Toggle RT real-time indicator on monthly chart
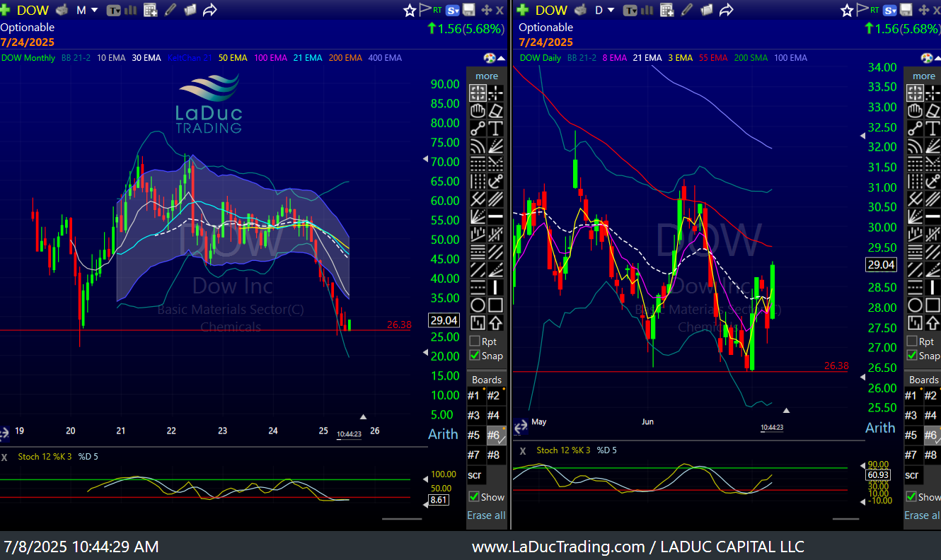The width and height of the screenshot is (941, 560). 438,10
